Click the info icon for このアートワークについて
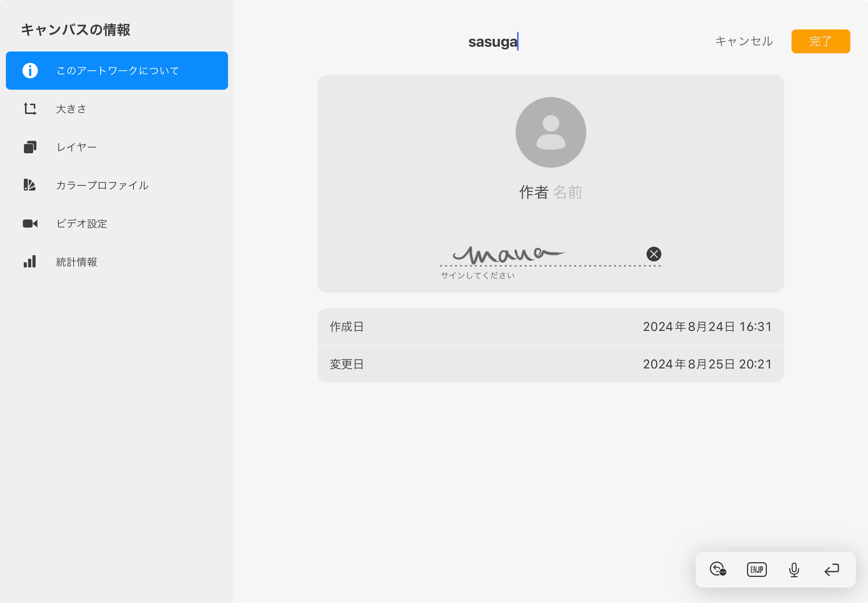The width and height of the screenshot is (868, 603). click(30, 71)
